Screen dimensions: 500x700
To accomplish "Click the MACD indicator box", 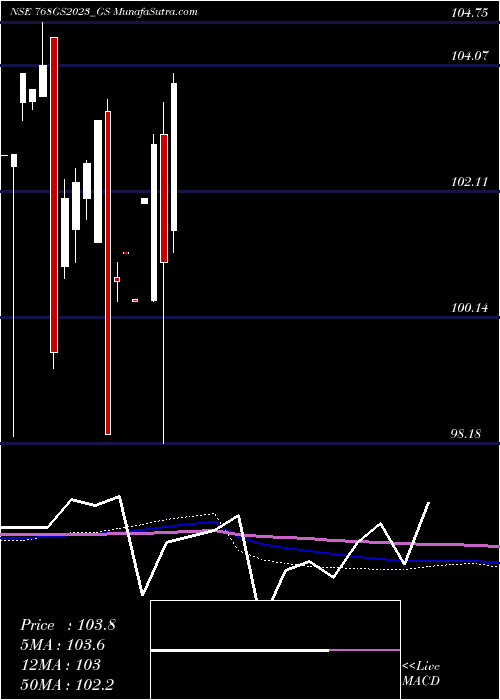I will point(275,650).
